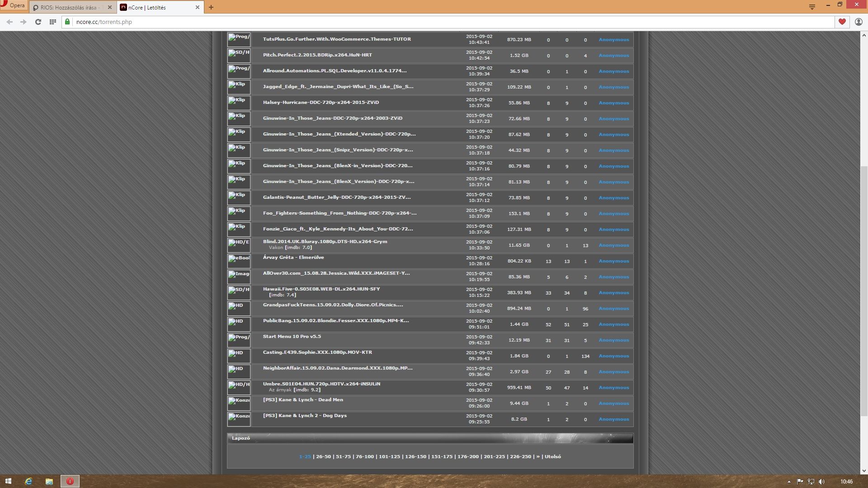Open the Opera tab list menu icon
Viewport: 868px width, 488px height.
[x=812, y=7]
